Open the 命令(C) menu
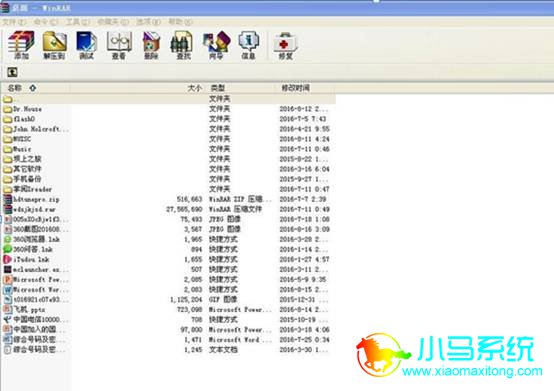The width and height of the screenshot is (554, 391). click(46, 22)
